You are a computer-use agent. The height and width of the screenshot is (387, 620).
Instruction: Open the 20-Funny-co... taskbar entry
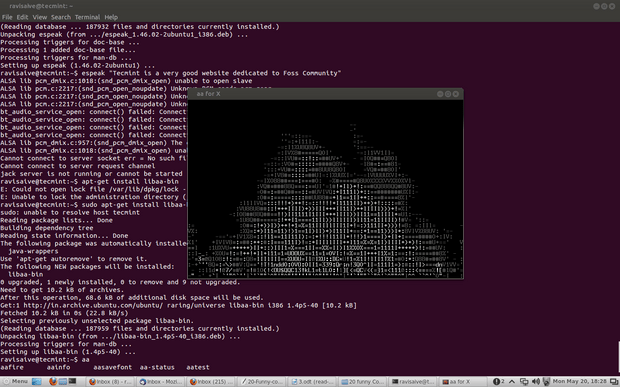pos(261,381)
